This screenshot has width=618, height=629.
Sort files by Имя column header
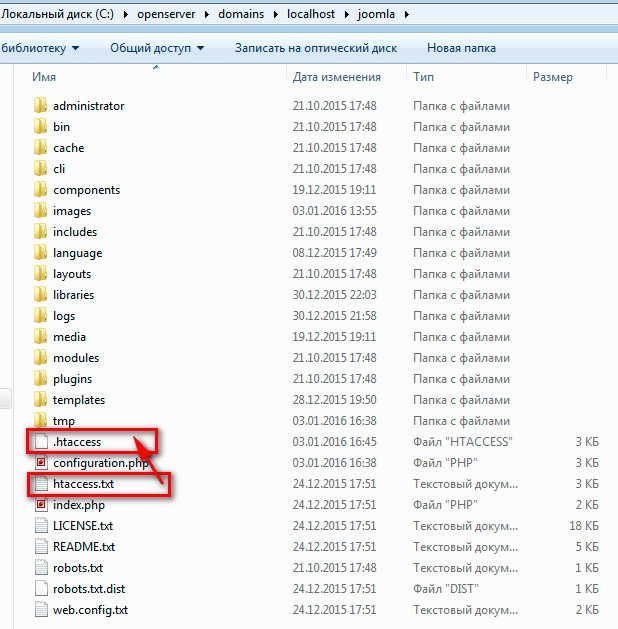(43, 77)
